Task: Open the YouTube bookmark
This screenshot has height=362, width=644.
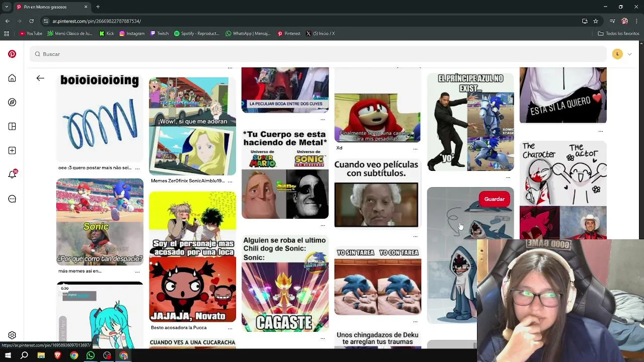Action: tap(31, 34)
